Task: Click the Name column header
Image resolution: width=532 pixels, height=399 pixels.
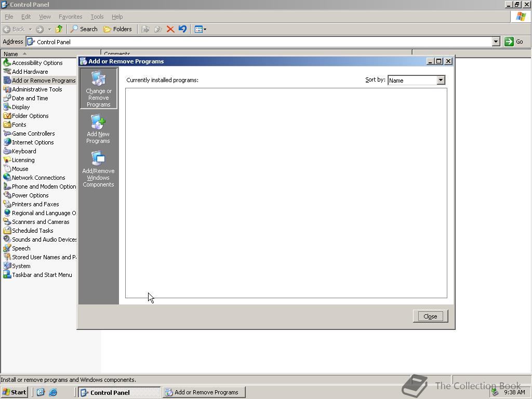Action: point(51,54)
